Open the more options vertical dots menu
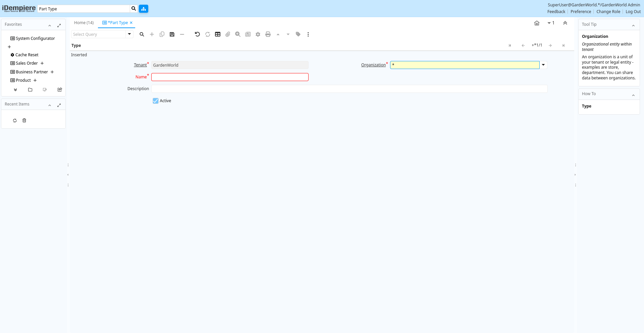 [308, 35]
